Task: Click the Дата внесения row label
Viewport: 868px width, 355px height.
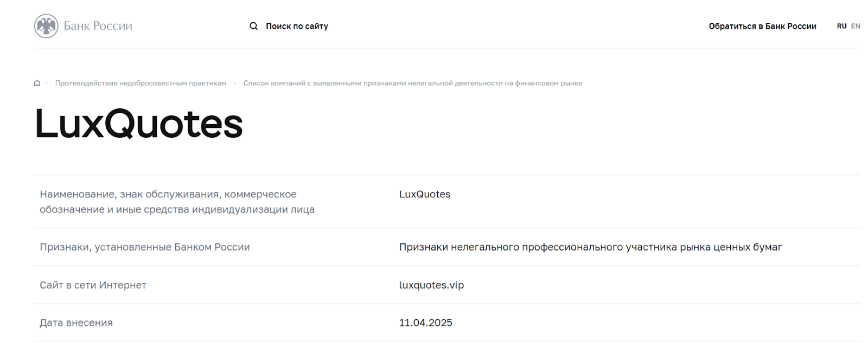Action: [76, 323]
